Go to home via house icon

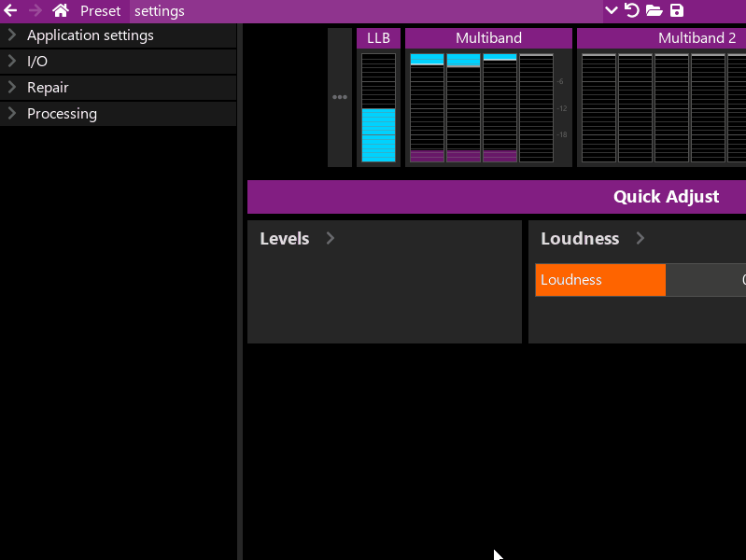[x=61, y=11]
